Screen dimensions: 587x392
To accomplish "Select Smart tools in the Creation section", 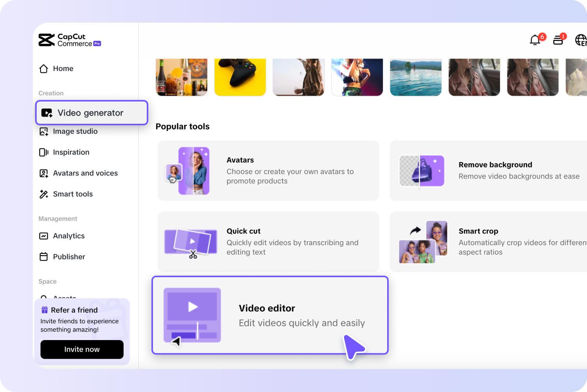I will [x=73, y=194].
